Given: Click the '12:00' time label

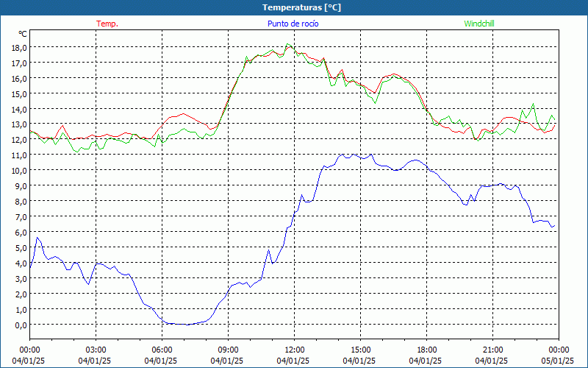Looking at the screenshot, I should (295, 350).
